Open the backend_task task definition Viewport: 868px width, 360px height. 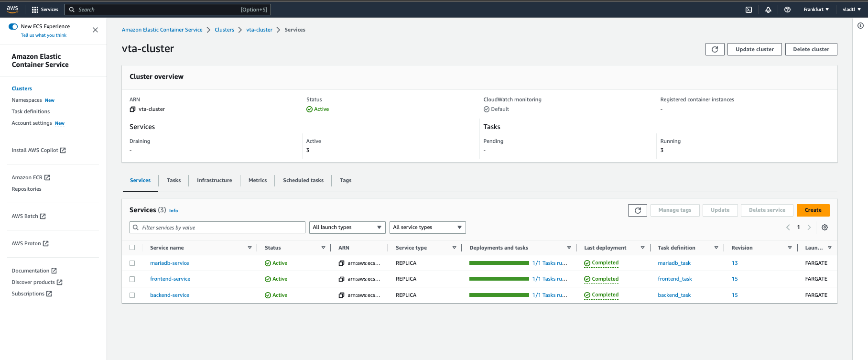(674, 295)
